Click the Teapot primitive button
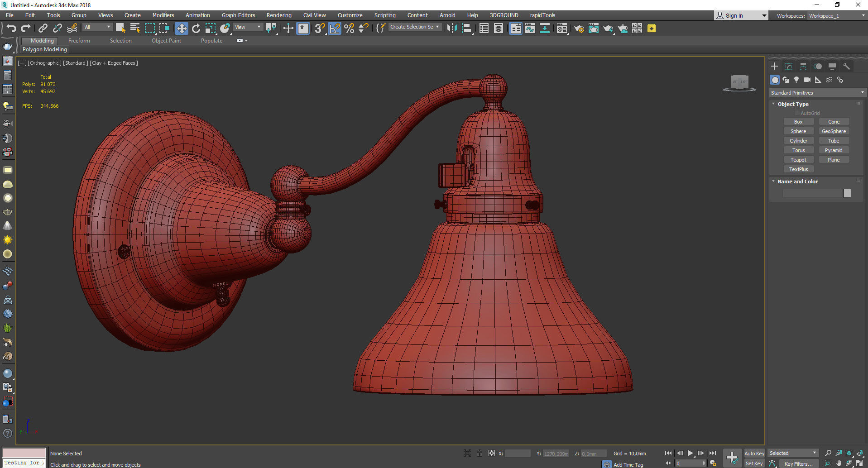Image resolution: width=868 pixels, height=468 pixels. coord(798,160)
